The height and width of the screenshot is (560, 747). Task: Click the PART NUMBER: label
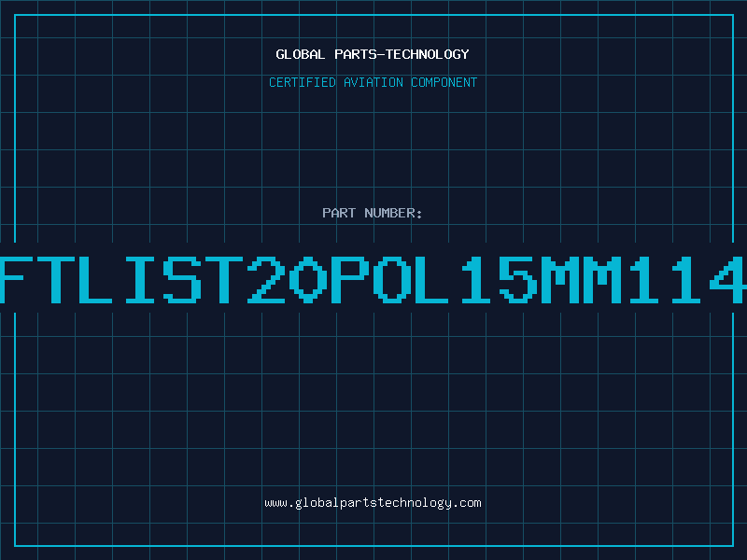pyautogui.click(x=373, y=213)
